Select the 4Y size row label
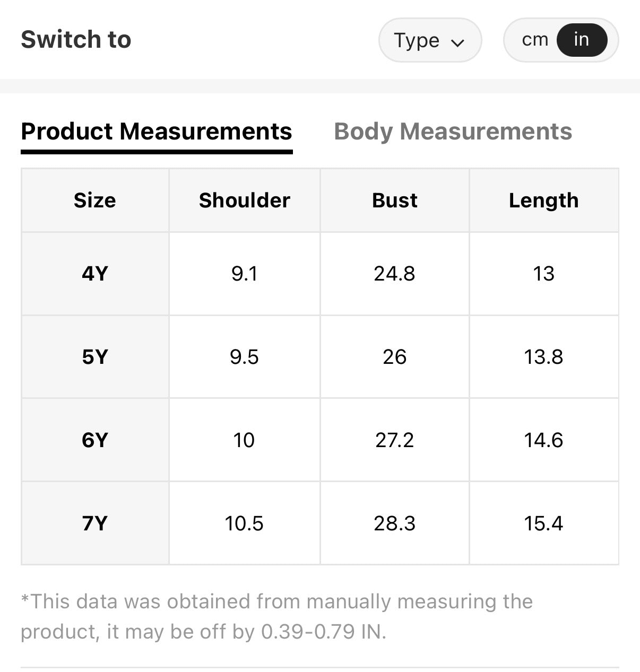Viewport: 640px width, 672px height. click(x=95, y=274)
